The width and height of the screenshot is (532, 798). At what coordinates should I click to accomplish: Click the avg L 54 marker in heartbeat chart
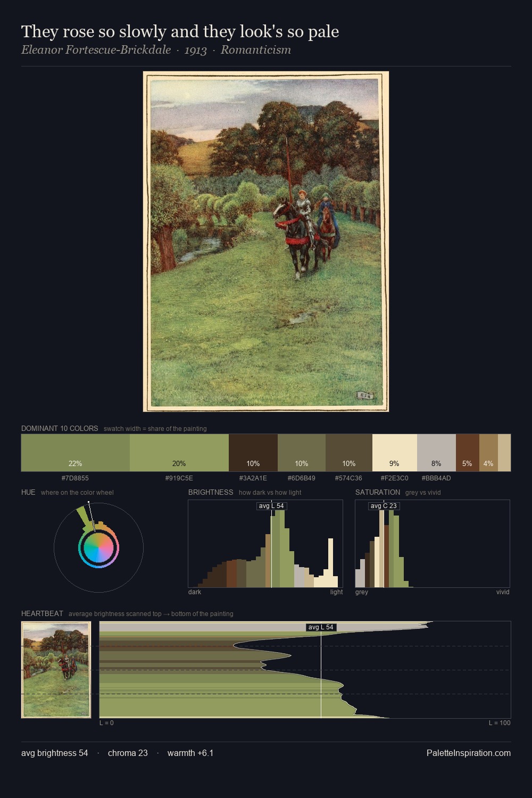(x=321, y=627)
